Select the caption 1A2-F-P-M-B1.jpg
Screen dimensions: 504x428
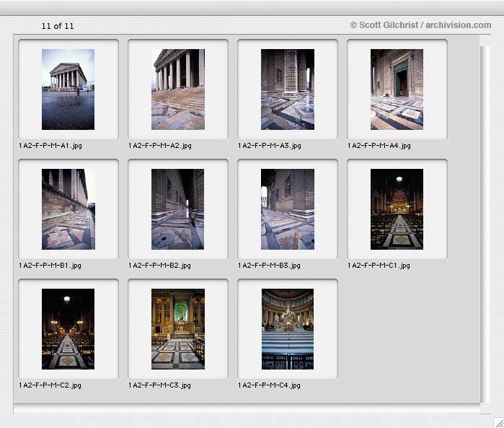click(50, 266)
